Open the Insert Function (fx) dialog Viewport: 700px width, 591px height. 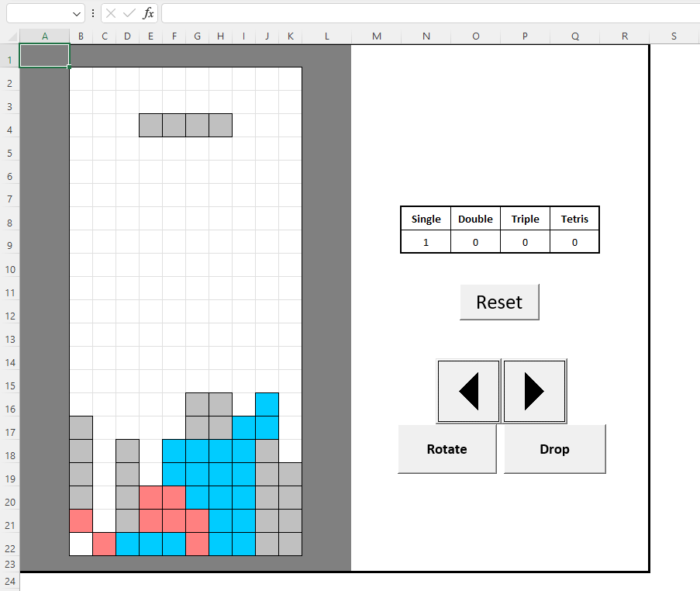click(148, 13)
